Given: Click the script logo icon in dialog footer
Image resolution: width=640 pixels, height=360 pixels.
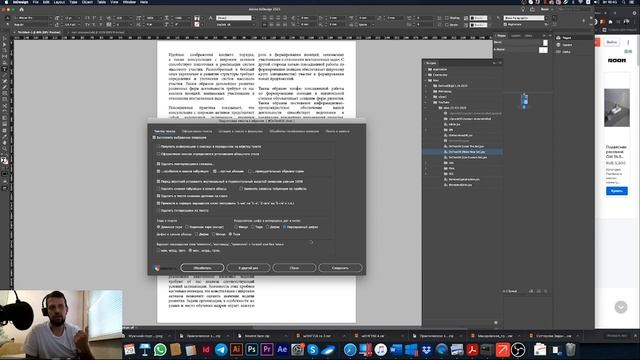Looking at the screenshot, I should 158,268.
